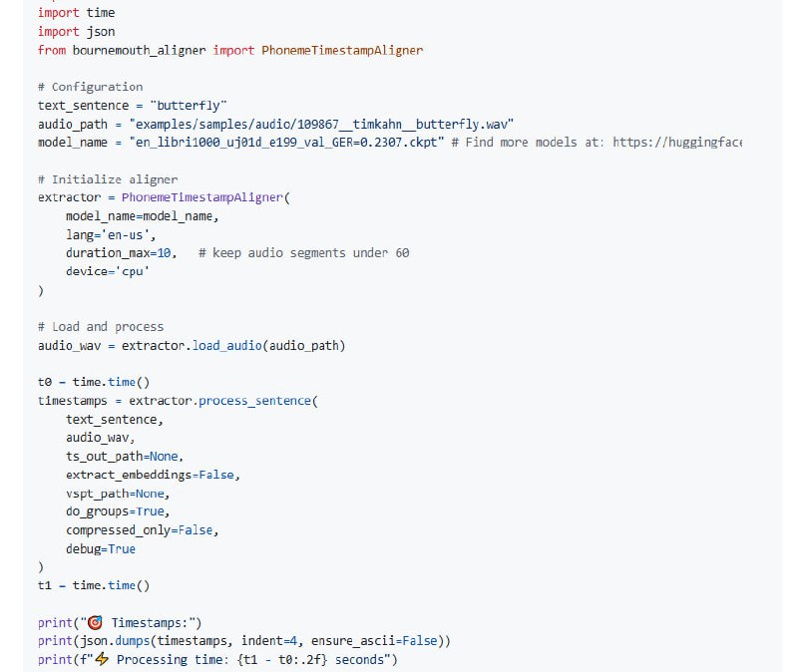Image resolution: width=798 pixels, height=672 pixels.
Task: Click the debug=True argument
Action: pyautogui.click(x=101, y=548)
